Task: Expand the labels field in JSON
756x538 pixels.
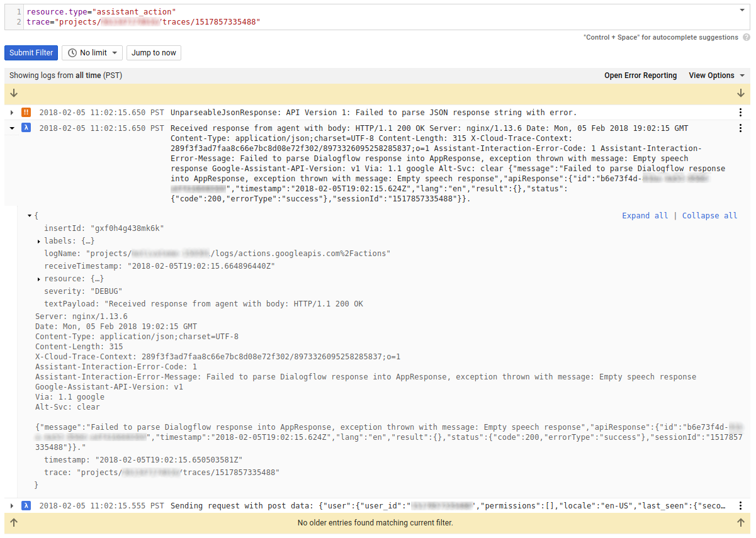Action: click(x=39, y=241)
